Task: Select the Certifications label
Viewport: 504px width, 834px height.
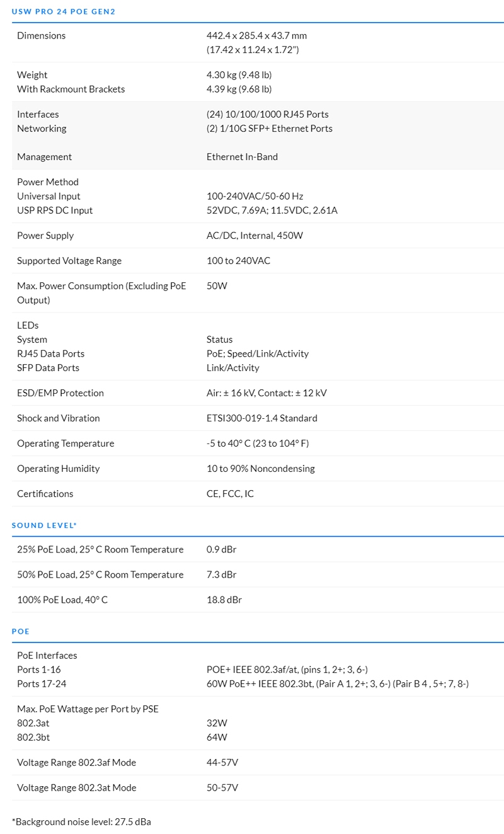Action: pos(45,494)
